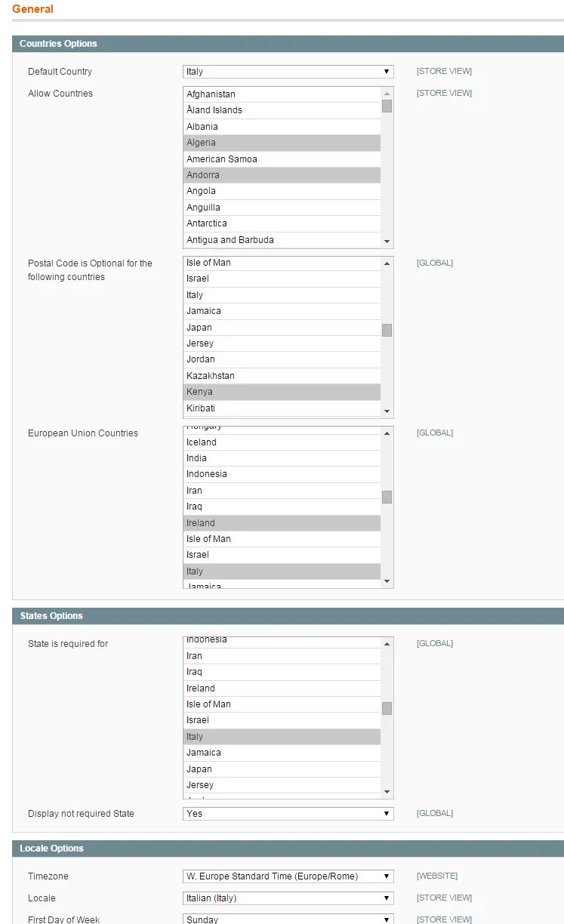The width and height of the screenshot is (564, 924).
Task: Select Isle of Man in Postal Code list
Action: coord(282,263)
